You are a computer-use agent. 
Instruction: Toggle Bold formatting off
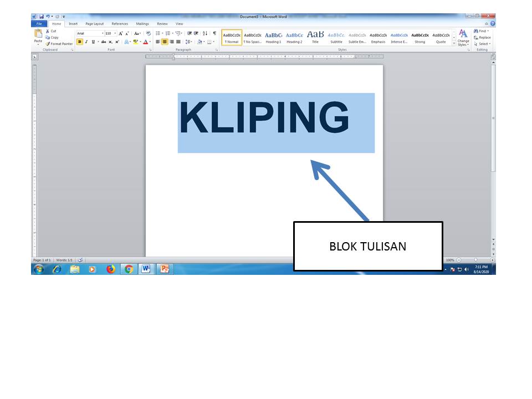pos(80,42)
